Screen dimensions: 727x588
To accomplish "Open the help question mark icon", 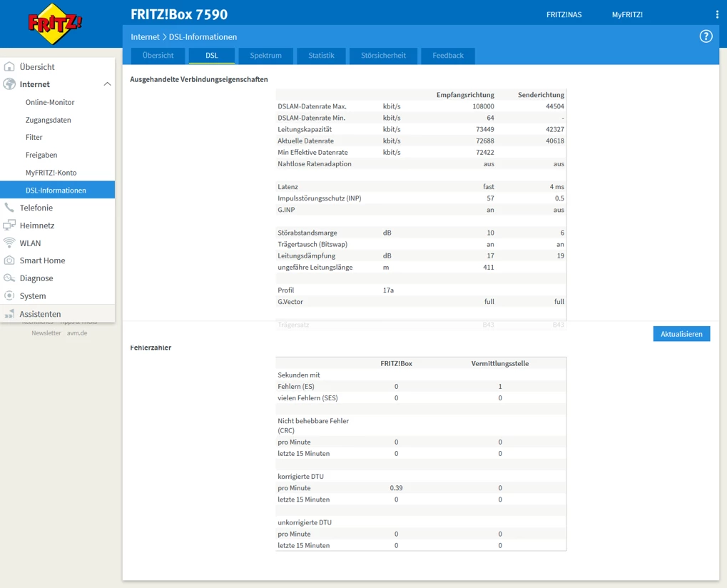I will click(706, 36).
